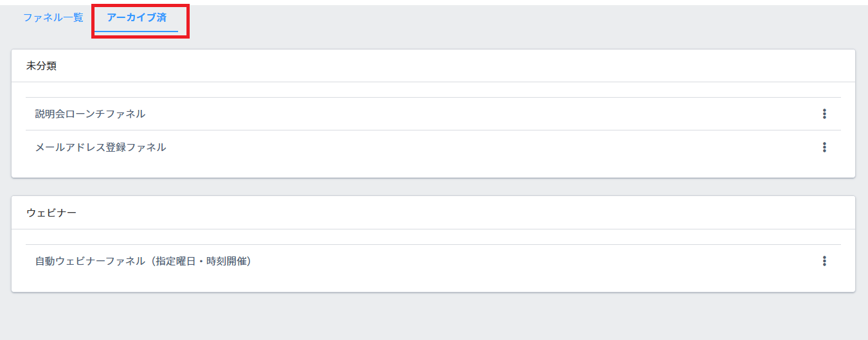Click the ウェビナー category header
The height and width of the screenshot is (340, 868).
(x=51, y=213)
